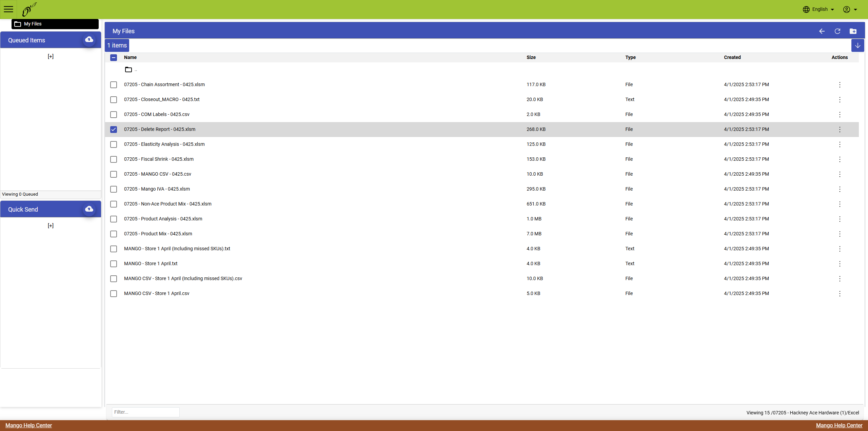
Task: Check the 07205 - MANGO CSV - 0425.csv checkbox
Action: (x=114, y=174)
